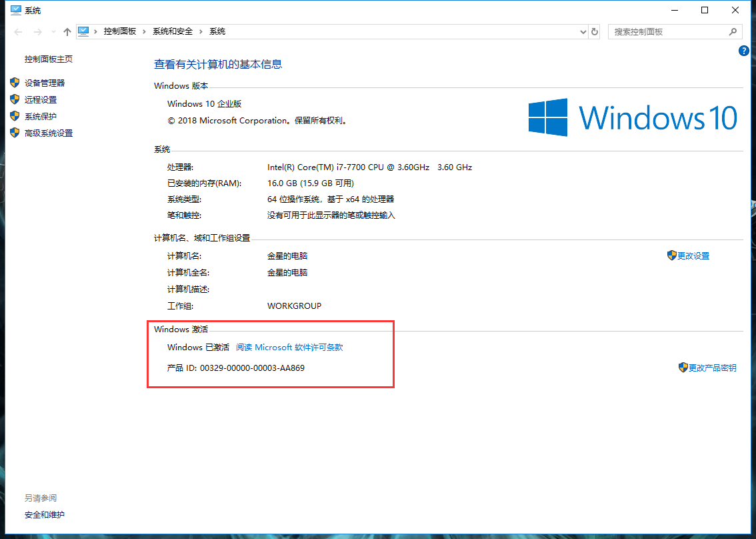756x539 pixels.
Task: Open help via the question mark icon
Action: pyautogui.click(x=743, y=51)
